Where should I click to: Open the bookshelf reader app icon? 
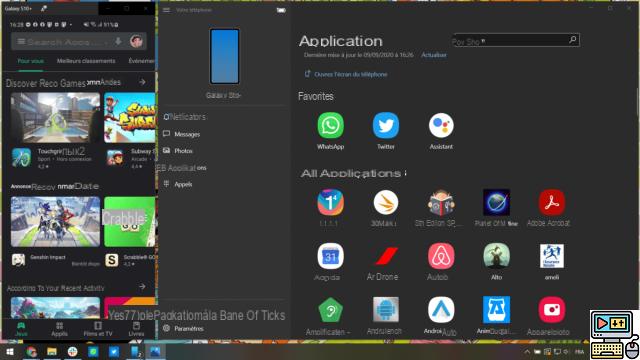click(x=441, y=202)
